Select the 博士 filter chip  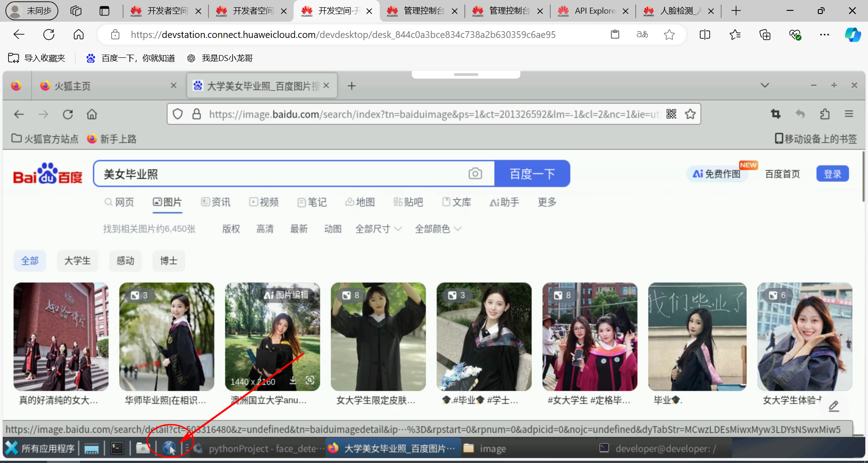click(x=169, y=261)
